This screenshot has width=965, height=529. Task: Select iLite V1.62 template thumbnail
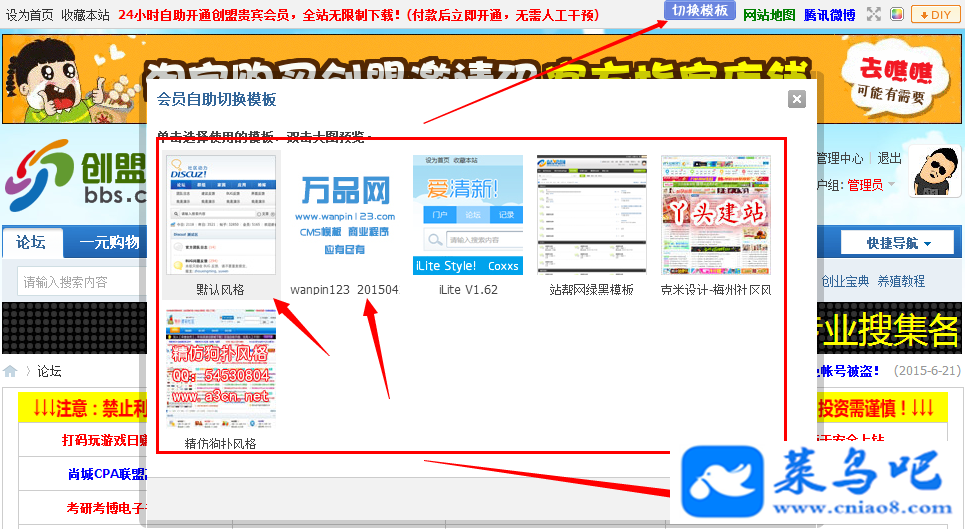pos(468,215)
